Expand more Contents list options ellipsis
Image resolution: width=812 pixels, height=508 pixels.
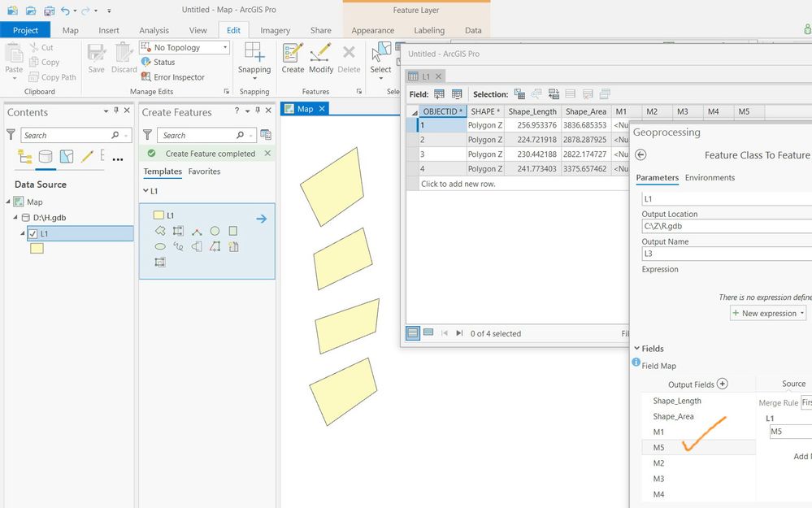[118, 159]
